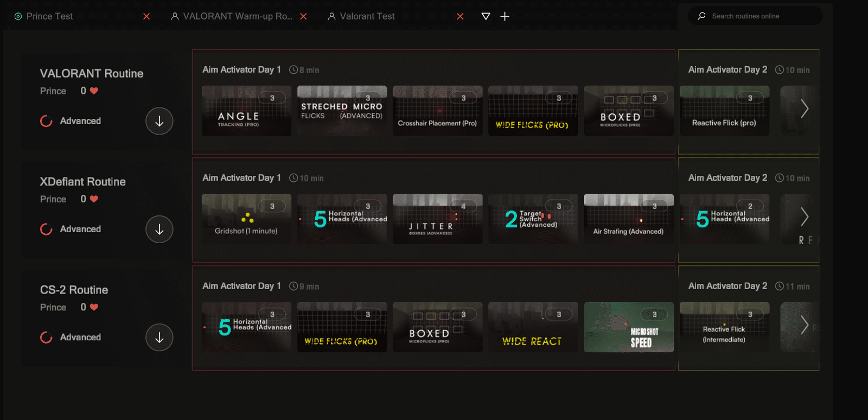The image size is (868, 420).
Task: Show next days in the VALORANT Routine row
Action: [x=805, y=109]
